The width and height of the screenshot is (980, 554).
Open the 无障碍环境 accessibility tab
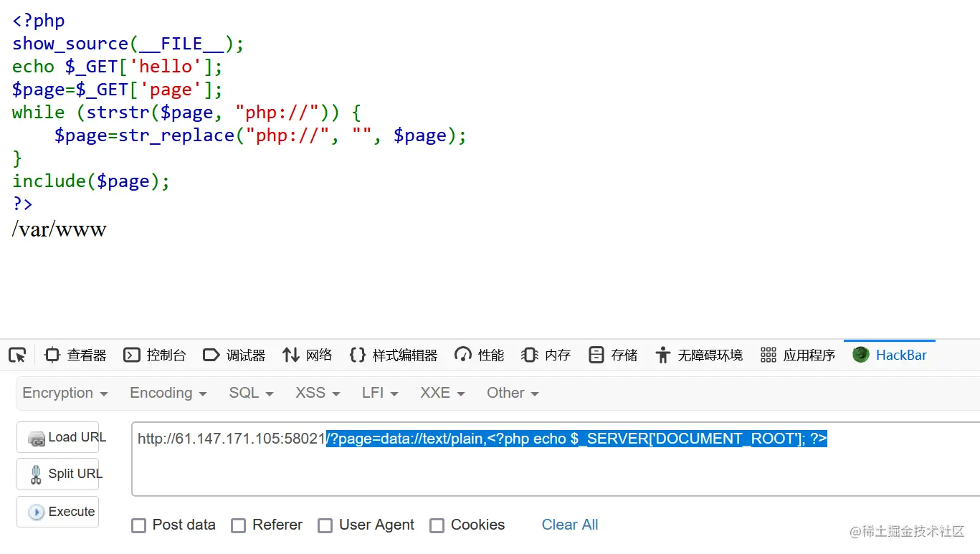click(699, 355)
